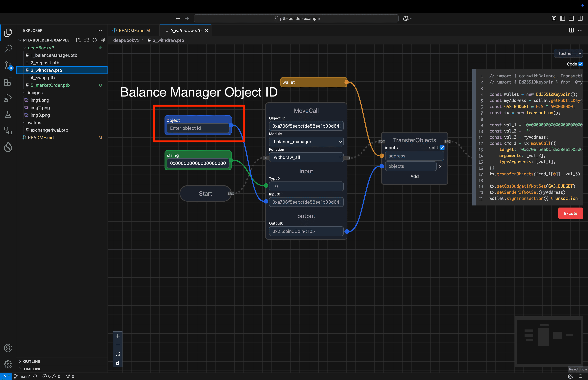Open 1_balanceManager.ptb file

(x=54, y=55)
